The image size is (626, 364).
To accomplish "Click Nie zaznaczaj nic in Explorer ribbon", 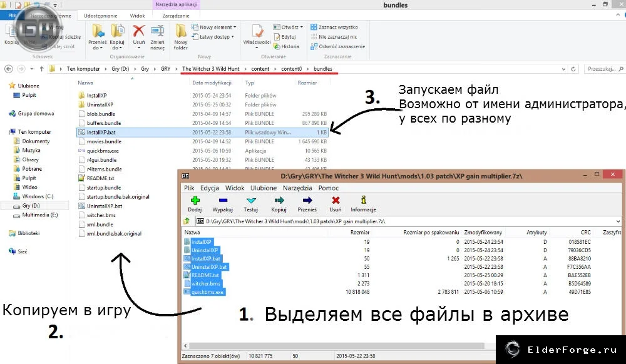I will pyautogui.click(x=334, y=37).
